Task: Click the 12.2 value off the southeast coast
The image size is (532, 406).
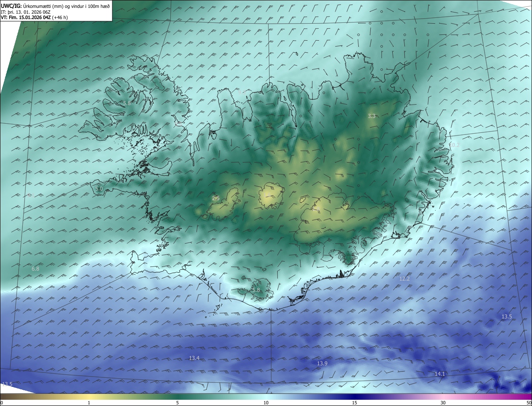Action: (x=404, y=279)
